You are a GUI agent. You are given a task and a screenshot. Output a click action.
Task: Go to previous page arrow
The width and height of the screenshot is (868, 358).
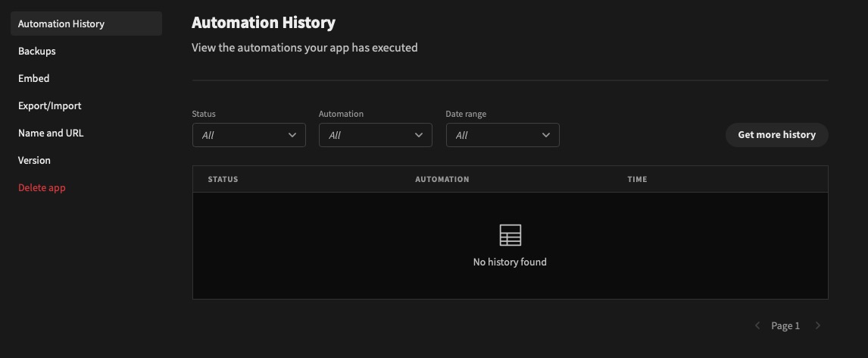pos(757,325)
